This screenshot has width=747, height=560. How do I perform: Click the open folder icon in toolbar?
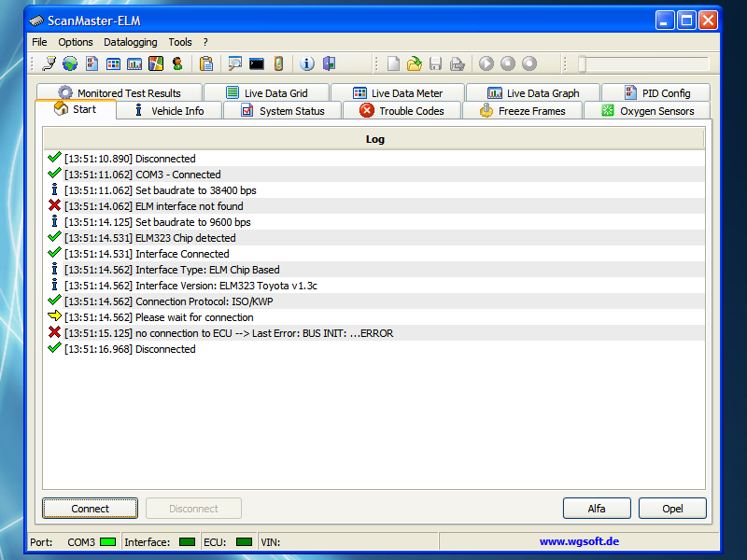415,63
